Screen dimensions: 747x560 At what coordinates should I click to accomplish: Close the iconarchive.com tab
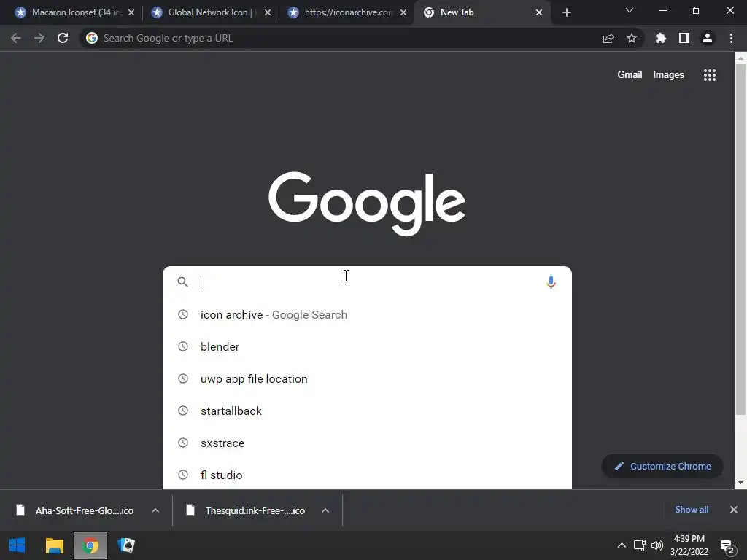403,12
